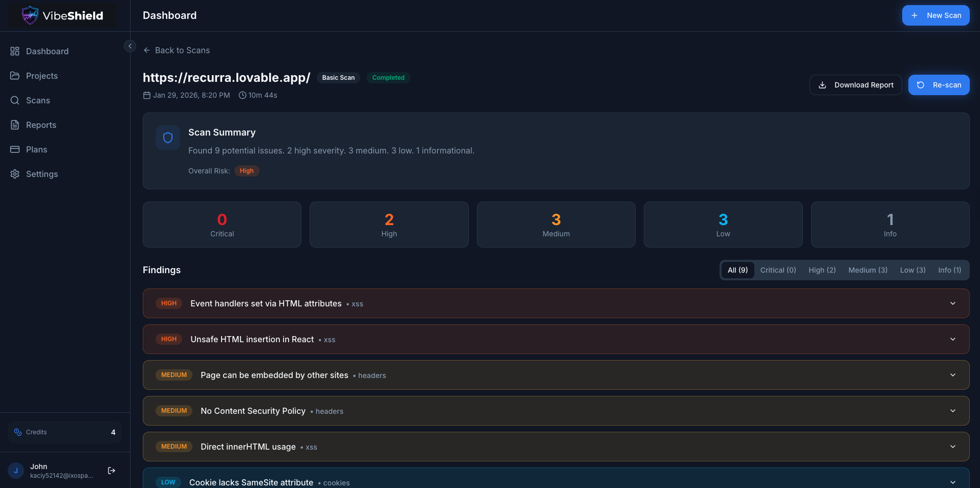Click the shield icon in Scan Summary
Screen dimensions: 980x488
click(167, 138)
